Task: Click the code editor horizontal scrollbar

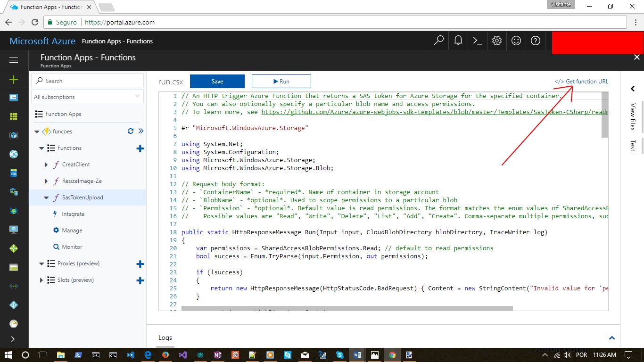Action: pyautogui.click(x=347, y=308)
